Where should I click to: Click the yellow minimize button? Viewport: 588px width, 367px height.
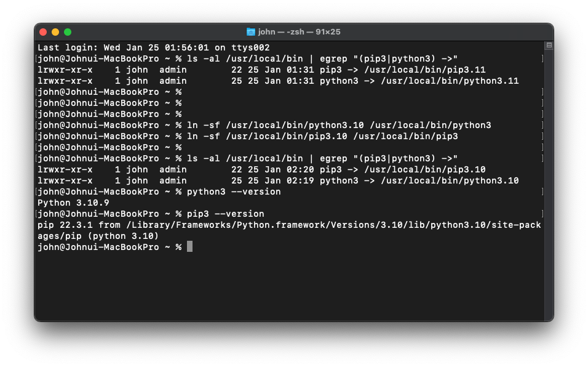[55, 31]
